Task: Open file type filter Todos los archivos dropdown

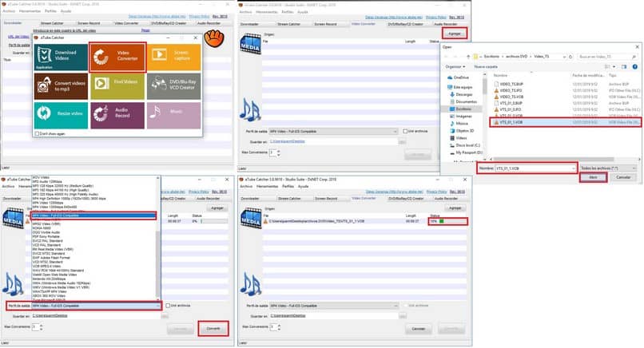Action: click(608, 168)
